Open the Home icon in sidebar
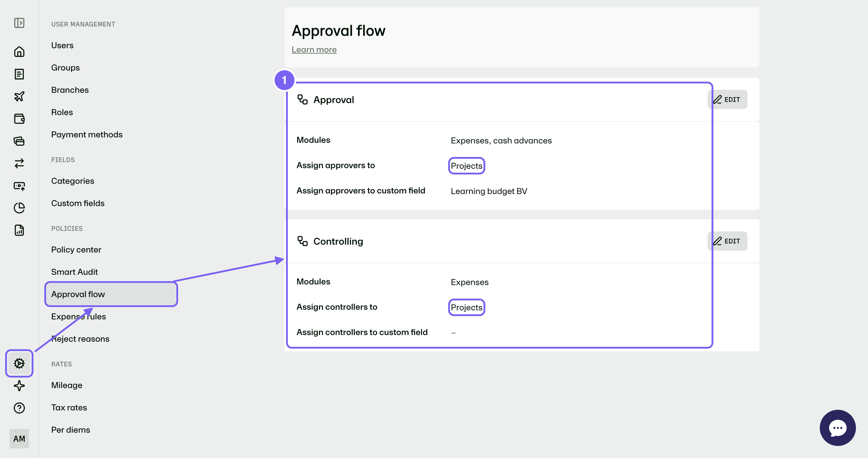The height and width of the screenshot is (458, 868). [19, 52]
